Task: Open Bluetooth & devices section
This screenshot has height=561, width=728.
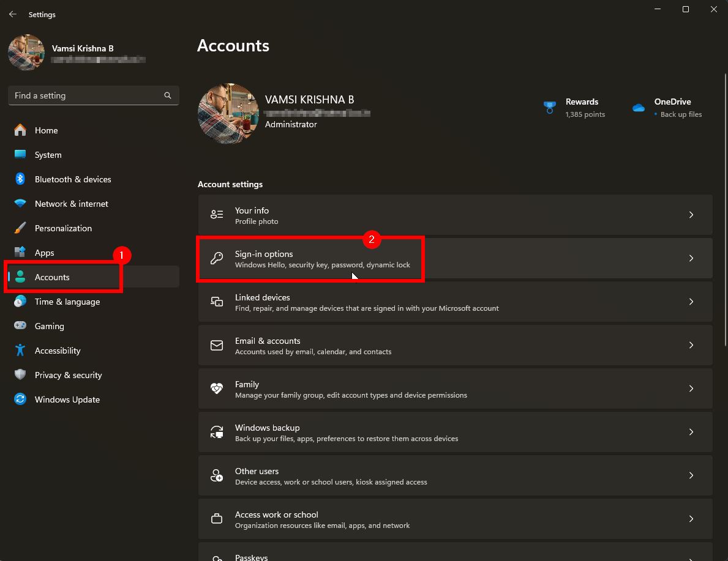Action: point(93,179)
